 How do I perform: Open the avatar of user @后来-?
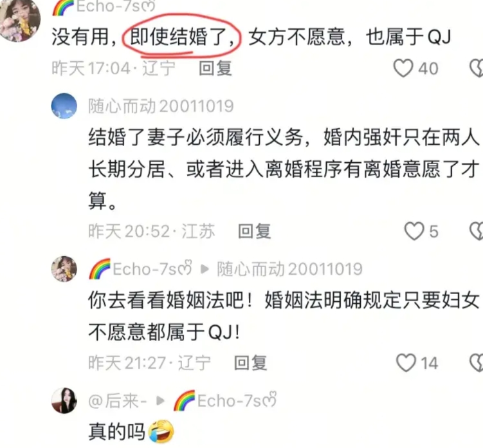[64, 400]
